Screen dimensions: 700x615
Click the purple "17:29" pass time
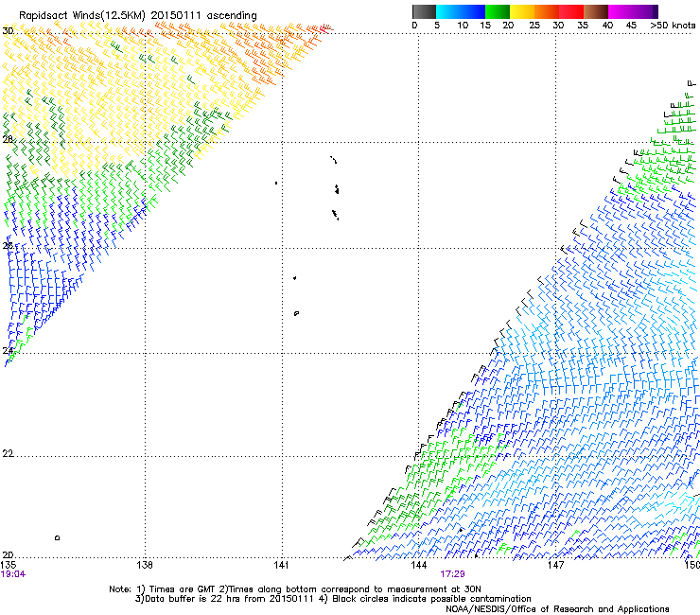tap(452, 574)
